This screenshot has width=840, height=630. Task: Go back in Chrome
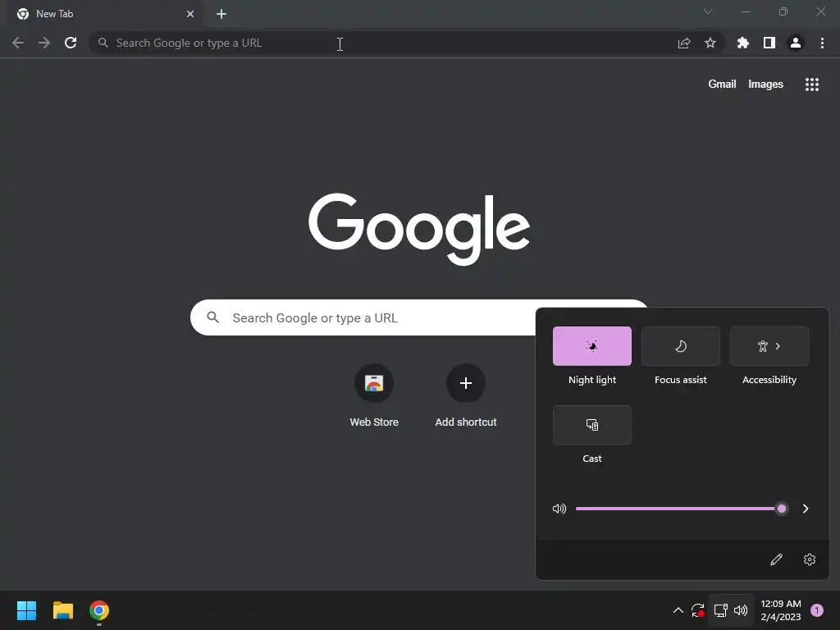point(18,43)
